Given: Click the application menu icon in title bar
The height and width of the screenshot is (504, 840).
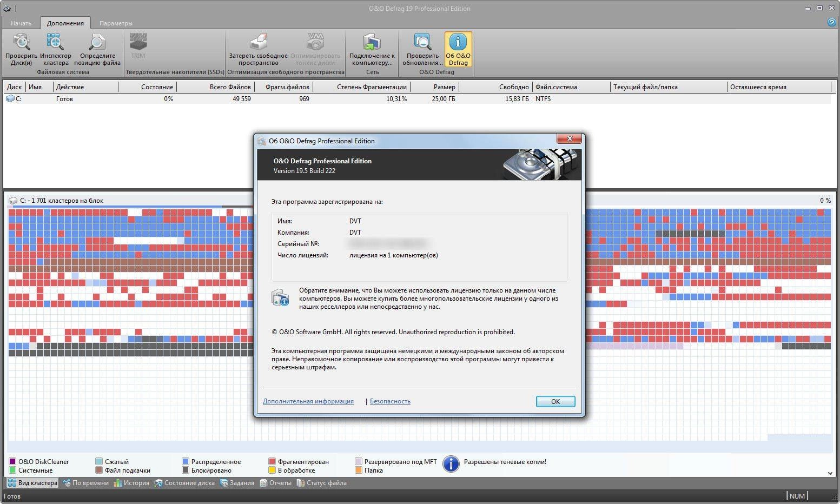Looking at the screenshot, I should tap(6, 8).
